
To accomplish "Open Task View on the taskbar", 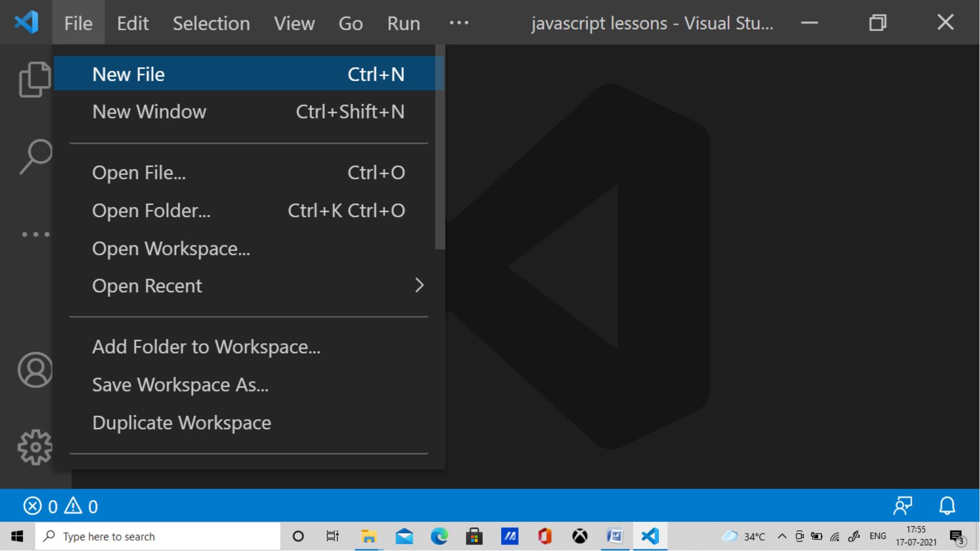I will click(332, 536).
